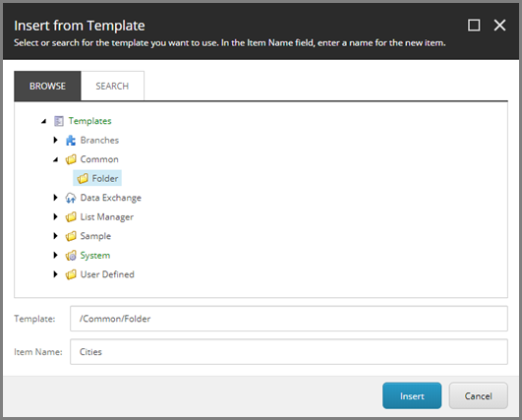Click the System folder gear icon
Image resolution: width=522 pixels, height=420 pixels.
(71, 256)
